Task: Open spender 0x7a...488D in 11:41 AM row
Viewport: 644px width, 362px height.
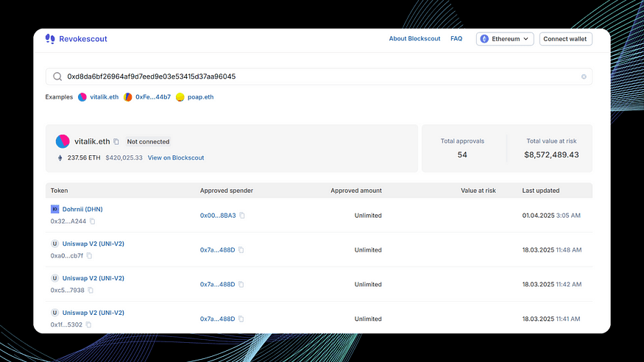Action: point(217,319)
